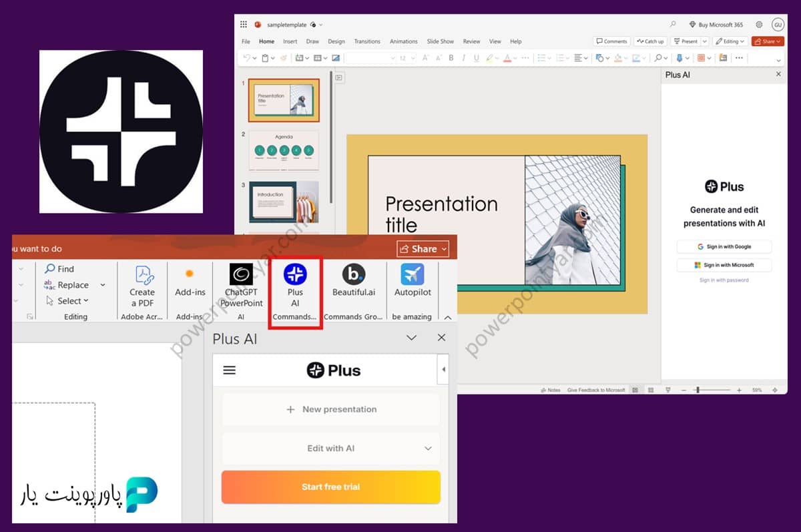The image size is (801, 532).
Task: Toggle bold formatting in the ribbon
Action: (451, 58)
